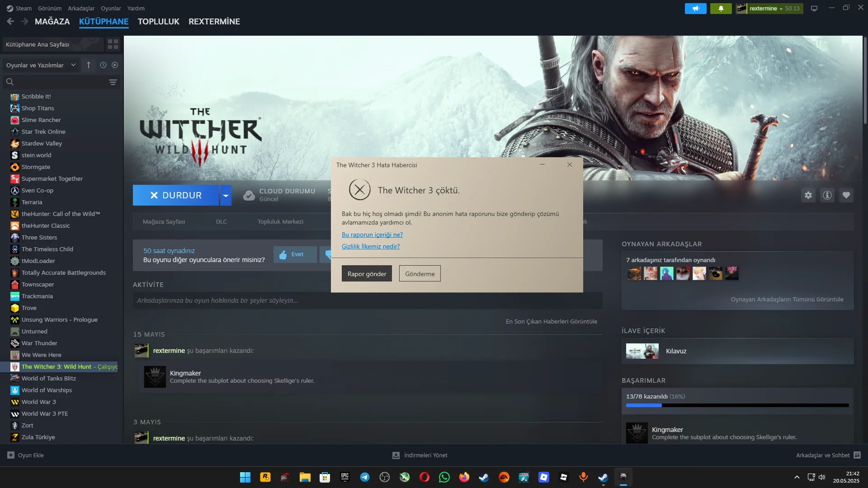Filter ready-to-play games play icon
Image resolution: width=868 pixels, height=488 pixels.
[x=115, y=65]
